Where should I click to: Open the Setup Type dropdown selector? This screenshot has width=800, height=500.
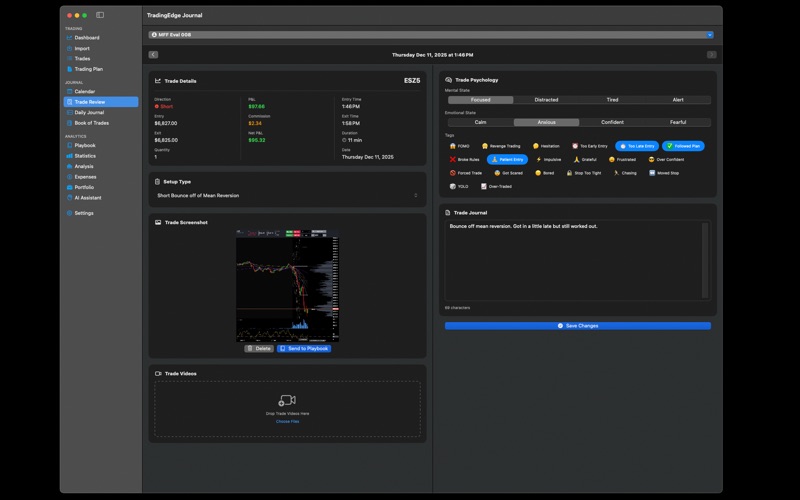point(287,195)
